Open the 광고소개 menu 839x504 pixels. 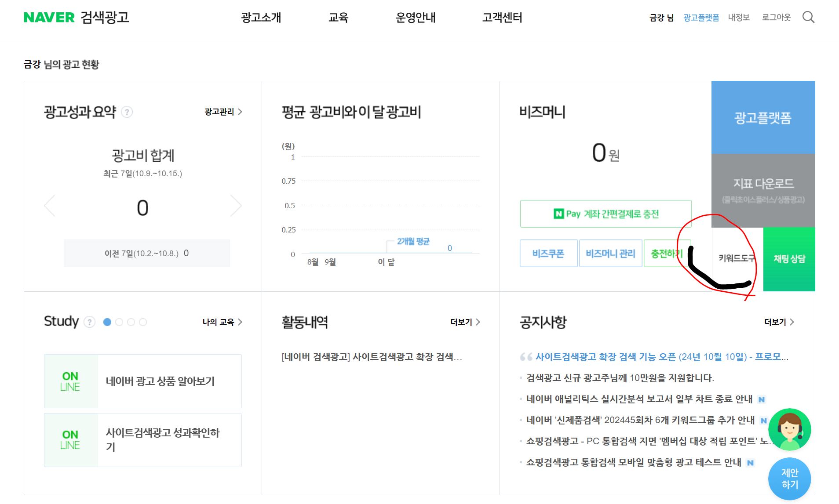(261, 18)
